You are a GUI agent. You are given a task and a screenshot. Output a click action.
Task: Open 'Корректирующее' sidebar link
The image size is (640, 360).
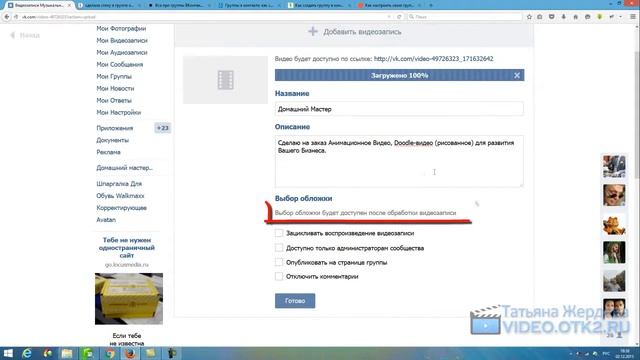[121, 208]
